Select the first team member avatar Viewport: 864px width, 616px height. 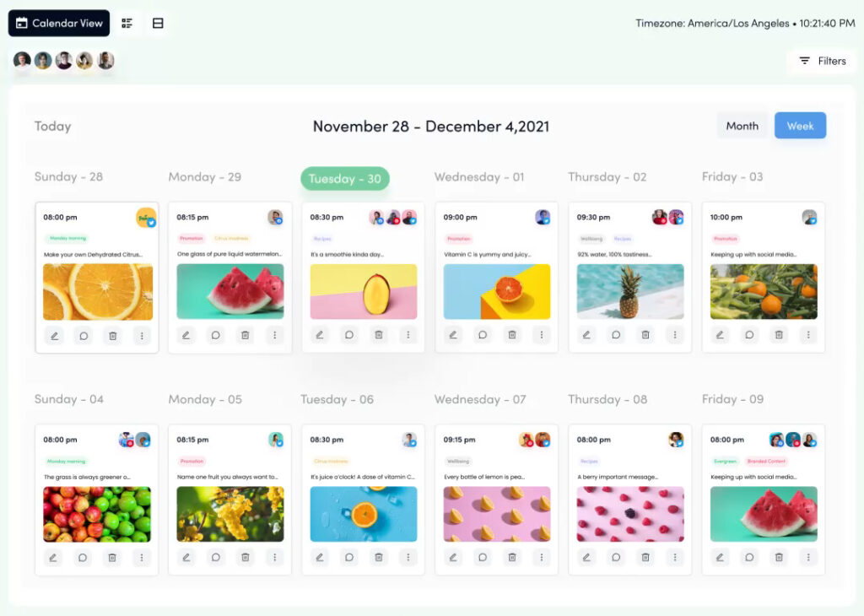pos(22,60)
